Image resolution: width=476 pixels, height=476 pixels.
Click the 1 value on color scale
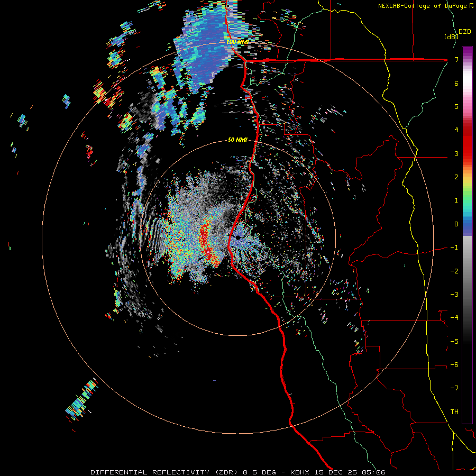coord(456,200)
